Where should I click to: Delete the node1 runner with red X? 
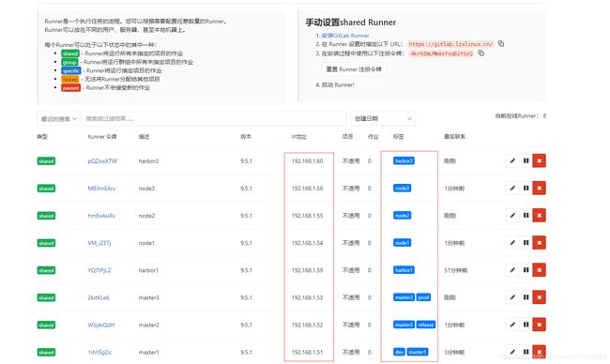tap(540, 243)
